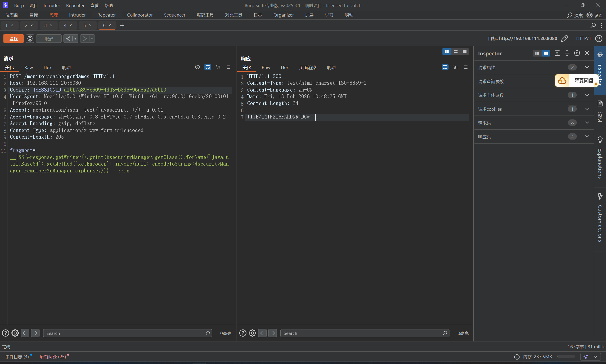
Task: Edit target with the pencil icon
Action: coord(565,39)
